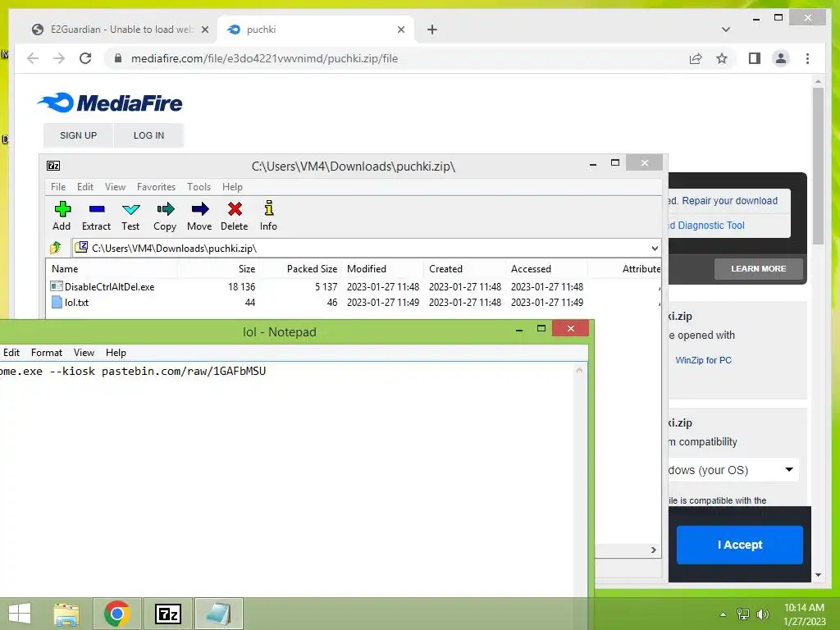Open the WinZip for PC link
The width and height of the screenshot is (840, 630).
703,360
